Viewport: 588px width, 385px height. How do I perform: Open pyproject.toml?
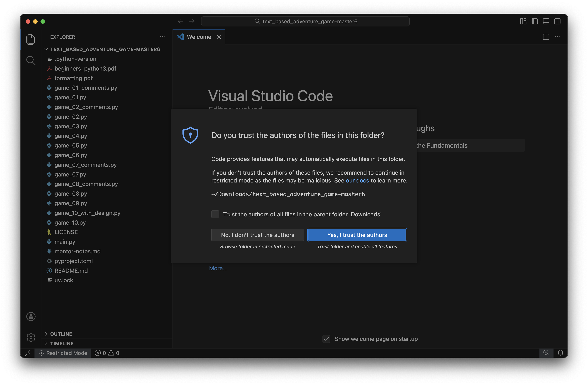[107, 261]
